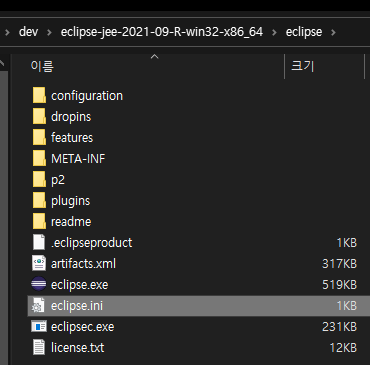Select the dropins folder icon
Image resolution: width=370 pixels, height=365 pixels.
39,117
